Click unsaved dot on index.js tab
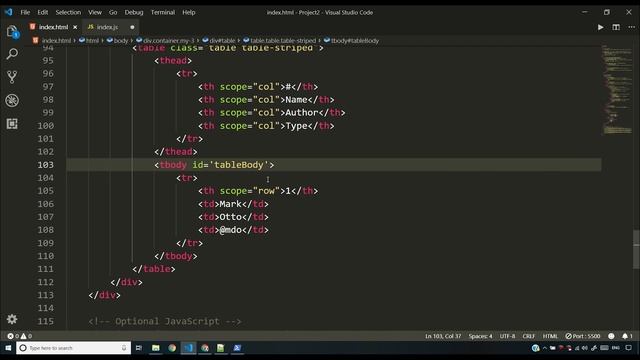 [x=132, y=27]
